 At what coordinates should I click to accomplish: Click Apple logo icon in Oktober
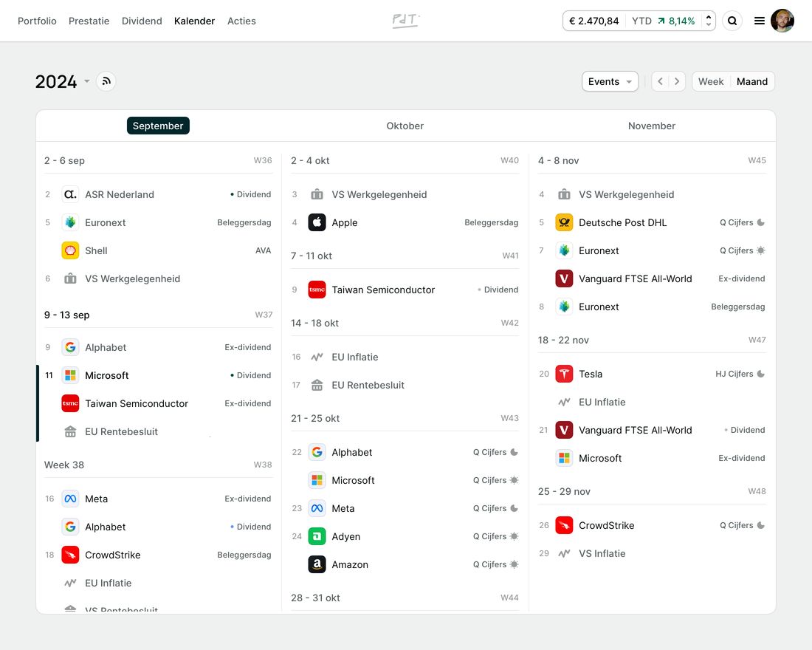click(x=317, y=222)
